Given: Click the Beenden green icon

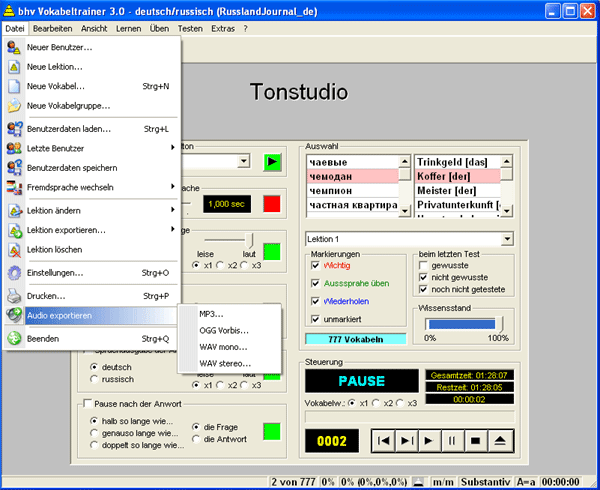Looking at the screenshot, I should 14,339.
